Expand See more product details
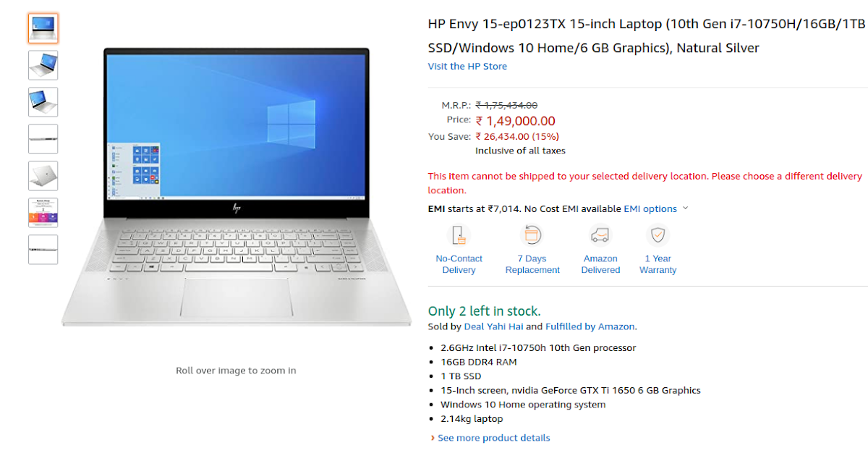This screenshot has width=868, height=456. coord(493,438)
